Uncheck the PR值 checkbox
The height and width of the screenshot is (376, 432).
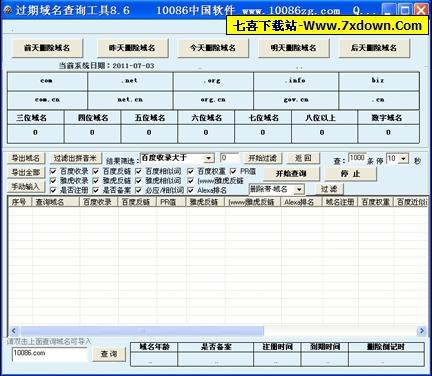coord(233,171)
